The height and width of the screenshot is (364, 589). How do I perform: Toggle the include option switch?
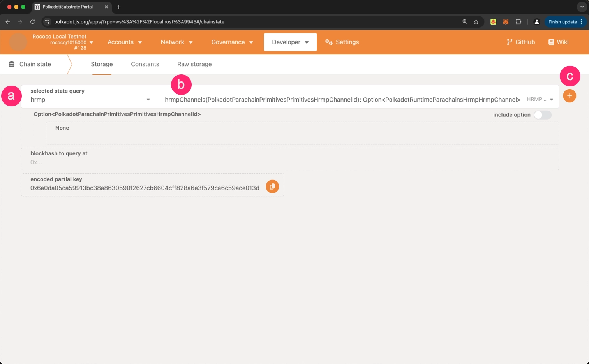tap(542, 115)
